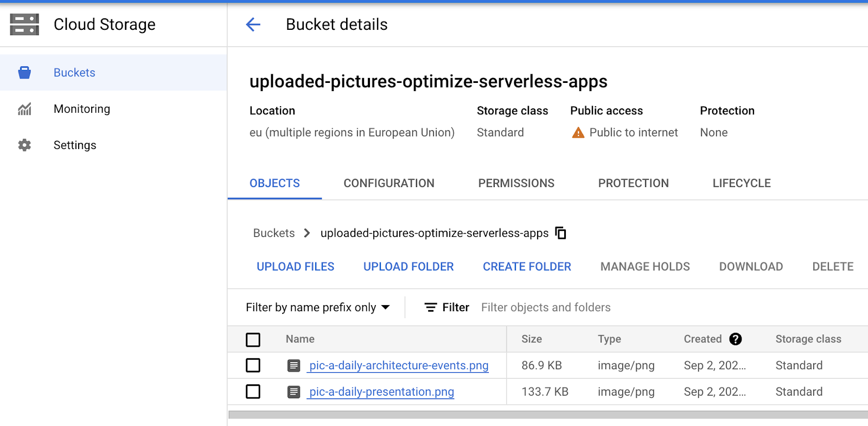Switch to the Permissions tab

point(516,183)
